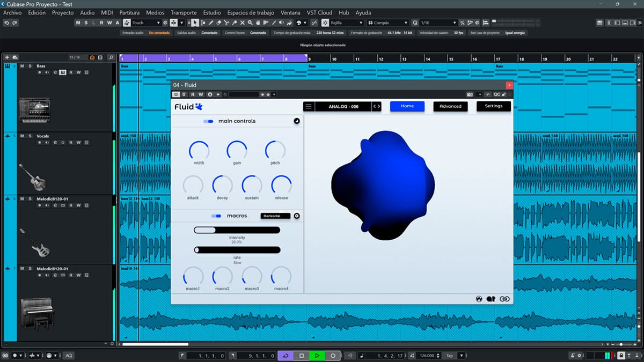Open the Archivo menu
644x362 pixels.
point(12,12)
